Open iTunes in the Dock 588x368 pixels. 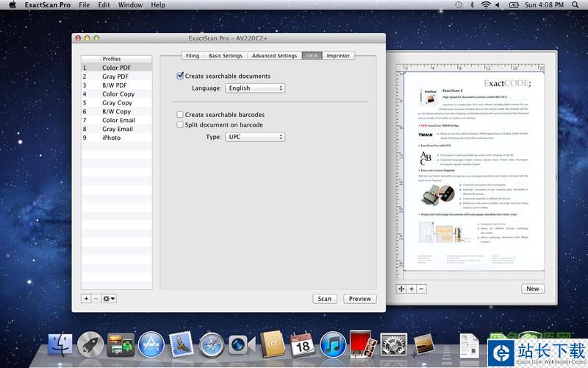(332, 344)
